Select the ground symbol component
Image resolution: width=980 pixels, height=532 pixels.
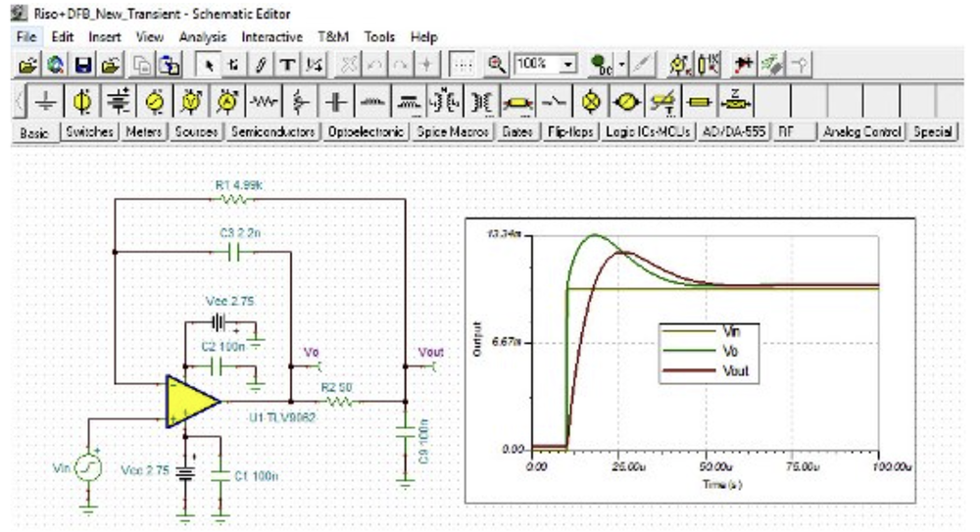(x=45, y=101)
